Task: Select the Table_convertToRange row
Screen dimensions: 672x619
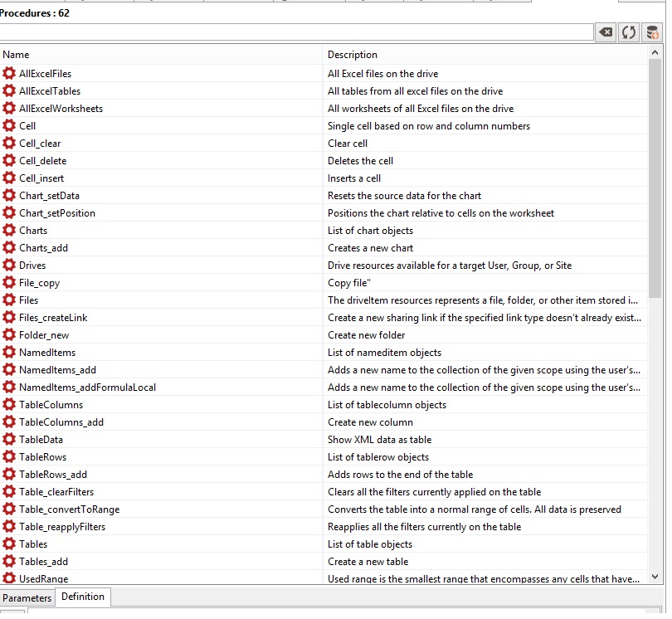Action: [x=69, y=509]
